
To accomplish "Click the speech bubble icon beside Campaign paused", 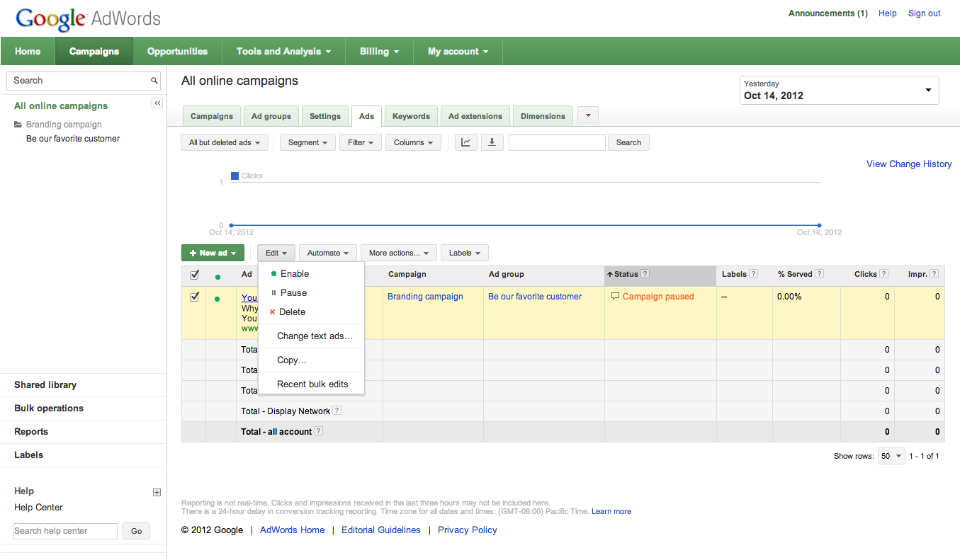I will tap(615, 297).
